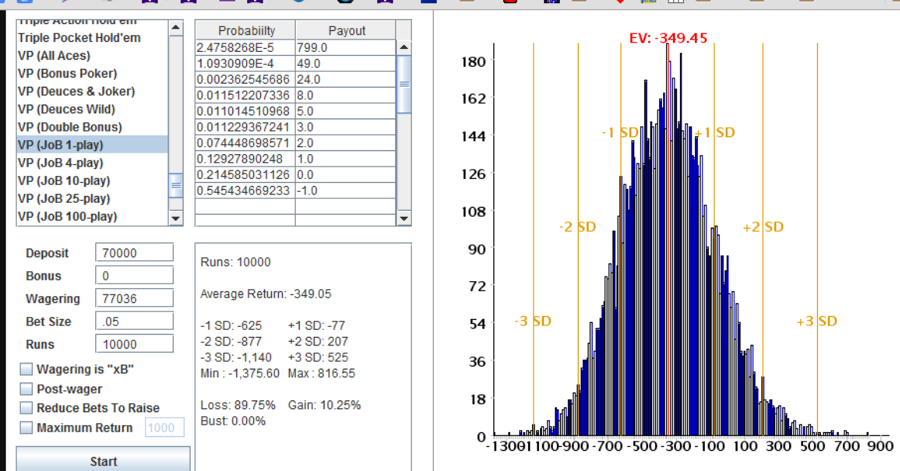The image size is (900, 471).
Task: Select probability cell 0.011229367241
Action: click(245, 127)
